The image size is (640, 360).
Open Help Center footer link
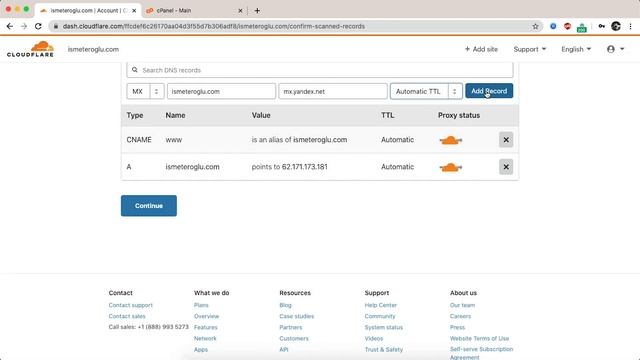[x=381, y=305]
